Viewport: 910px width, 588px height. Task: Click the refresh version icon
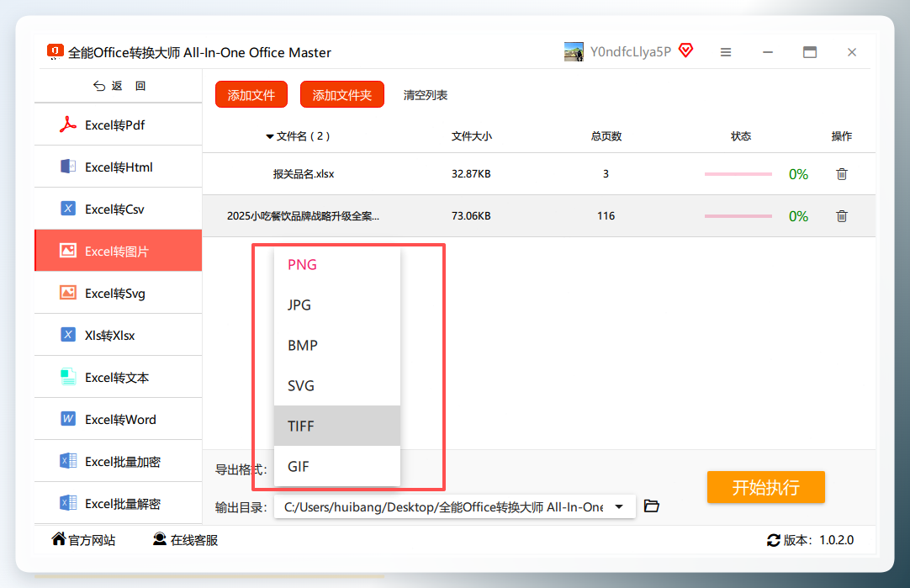pyautogui.click(x=773, y=540)
